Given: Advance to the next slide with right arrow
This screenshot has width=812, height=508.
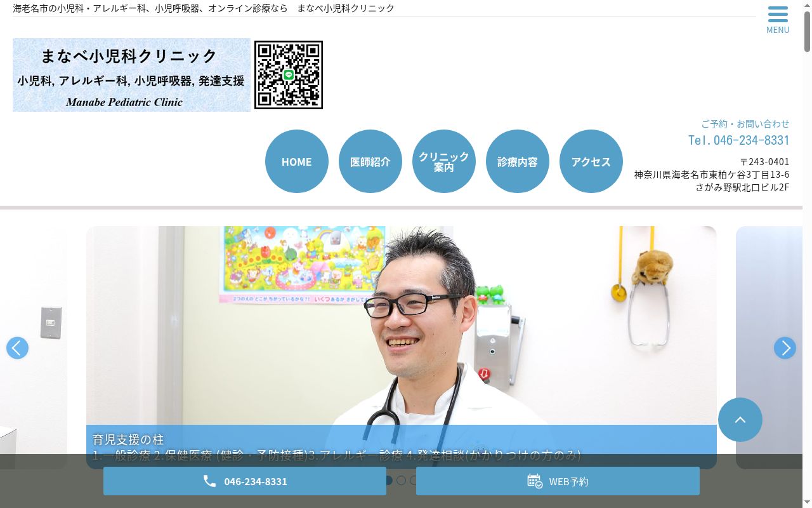Looking at the screenshot, I should (x=785, y=348).
